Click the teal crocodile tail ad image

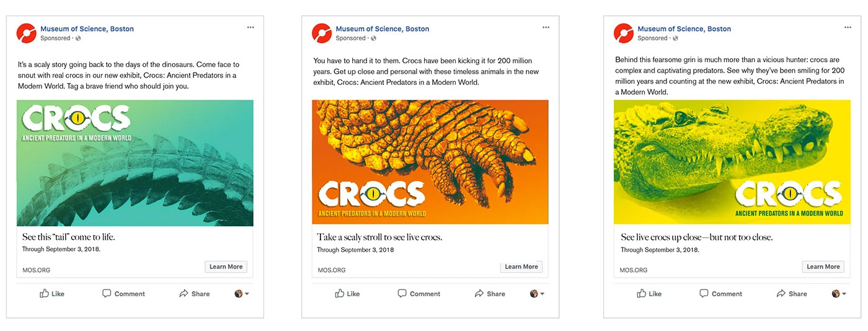(x=135, y=163)
